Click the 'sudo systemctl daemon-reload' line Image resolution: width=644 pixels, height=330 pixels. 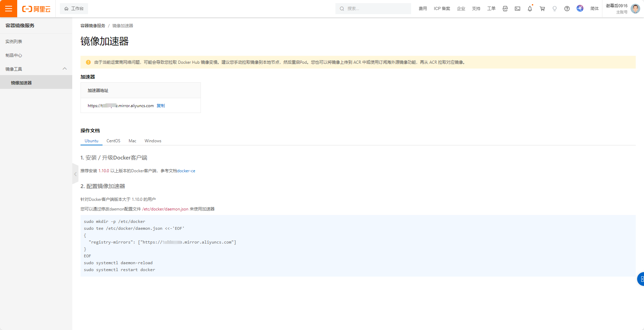pos(118,263)
